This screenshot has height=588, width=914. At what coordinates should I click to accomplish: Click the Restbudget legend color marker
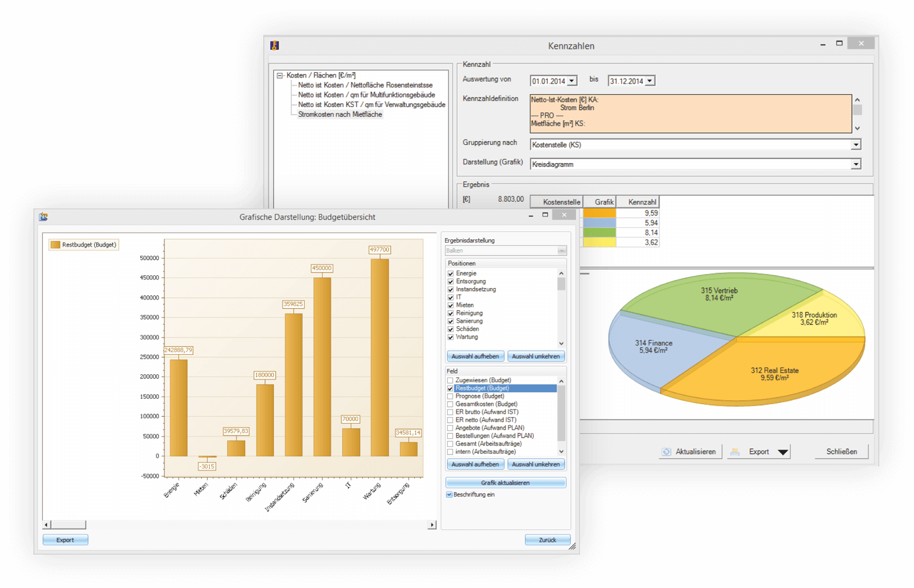pyautogui.click(x=55, y=245)
